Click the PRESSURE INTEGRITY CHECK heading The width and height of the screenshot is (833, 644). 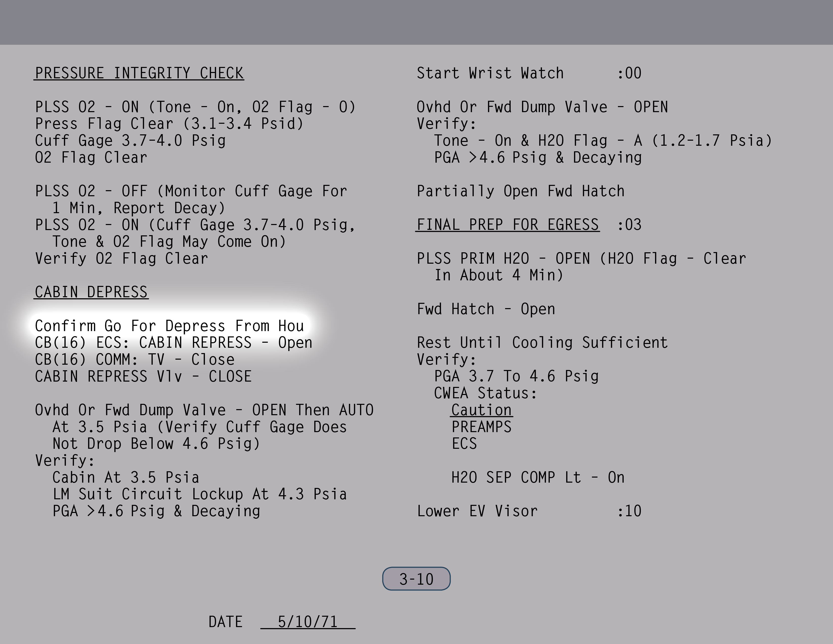tap(139, 73)
